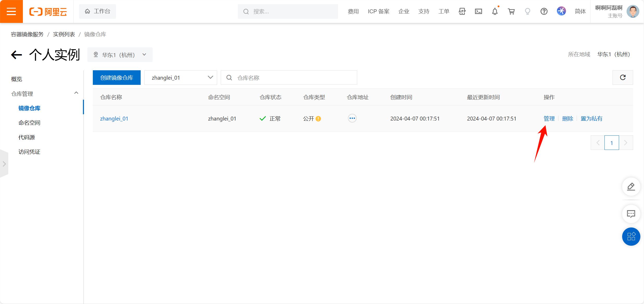Click the repository address ellipsis icon

pyautogui.click(x=352, y=118)
